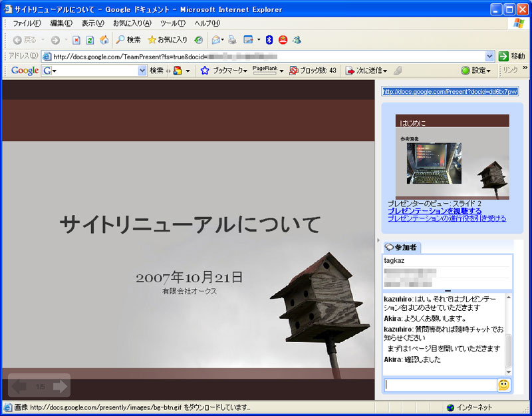The image size is (532, 416).
Task: Click the next slide arrow
Action: [x=60, y=386]
